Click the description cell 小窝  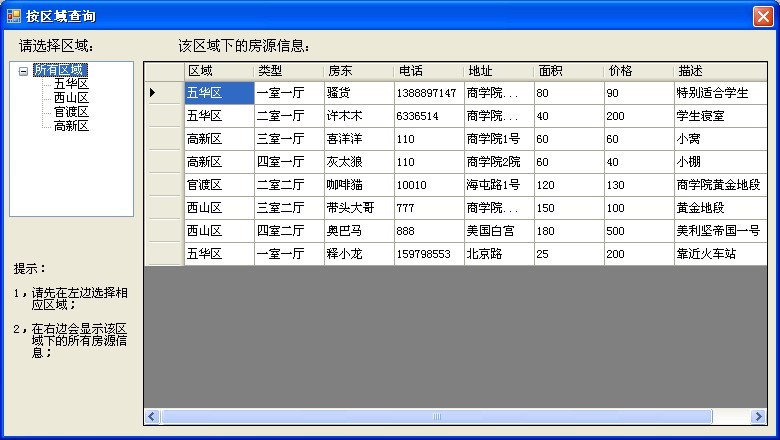[721, 139]
